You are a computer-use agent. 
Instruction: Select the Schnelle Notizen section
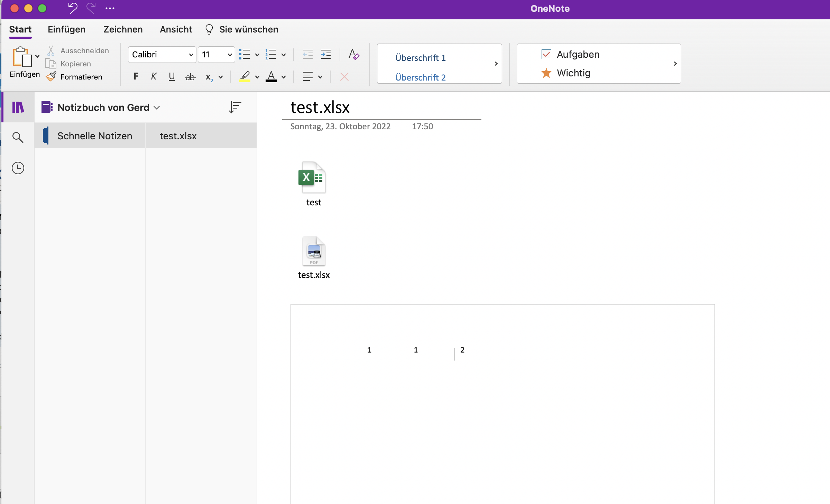[90, 136]
